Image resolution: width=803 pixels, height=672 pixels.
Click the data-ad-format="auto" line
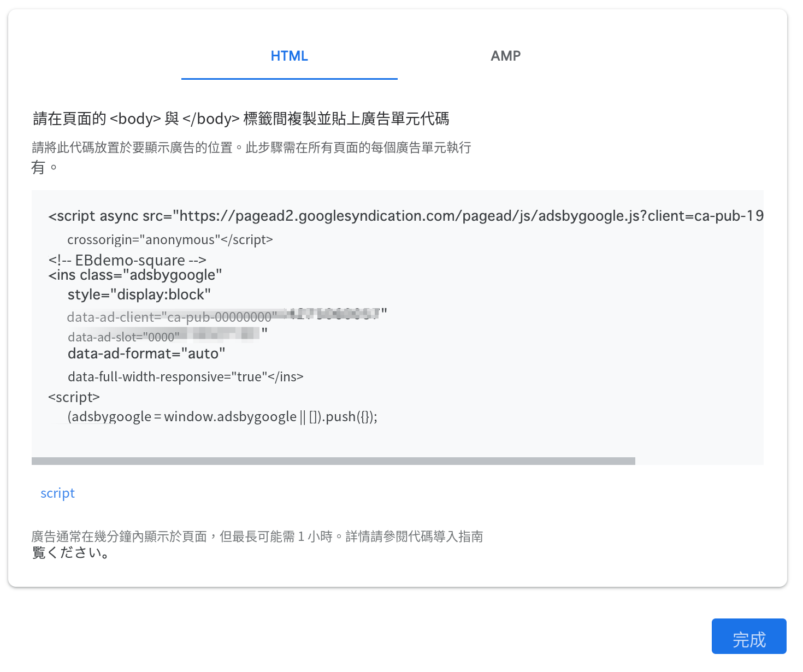(x=146, y=354)
